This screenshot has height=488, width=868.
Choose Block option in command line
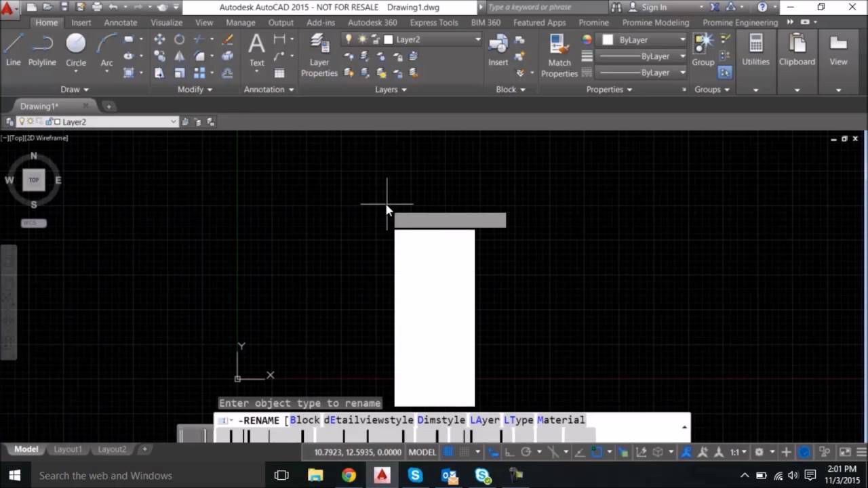tap(304, 420)
